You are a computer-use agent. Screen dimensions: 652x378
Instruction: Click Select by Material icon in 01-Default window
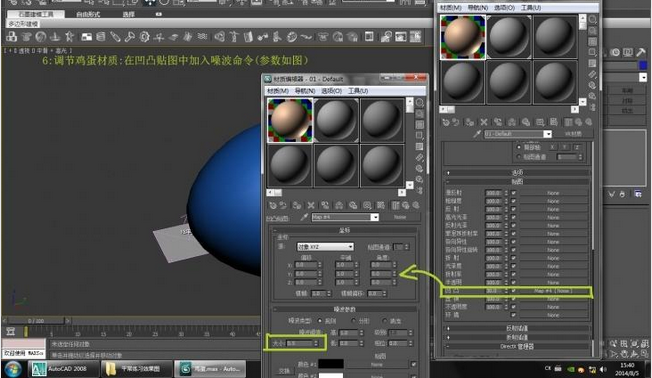(x=593, y=96)
